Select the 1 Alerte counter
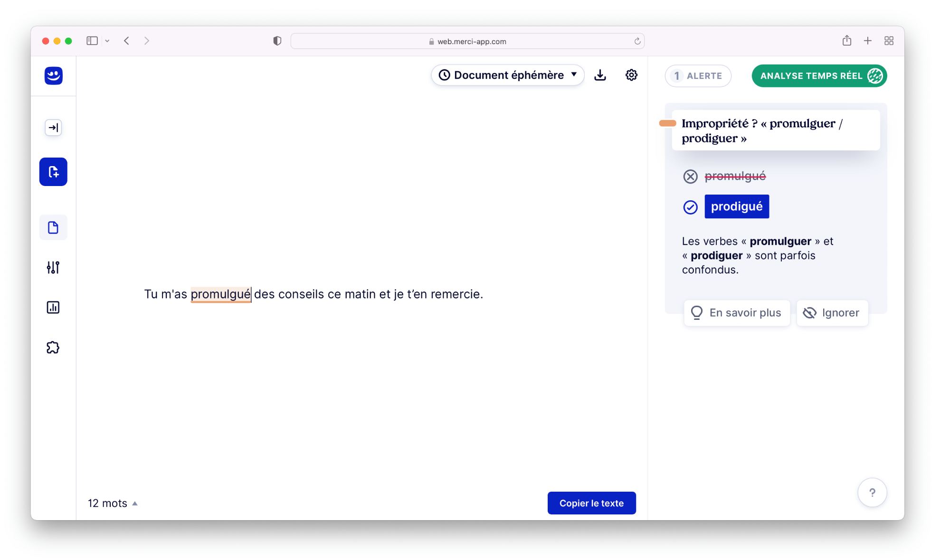This screenshot has height=560, width=950. [698, 75]
